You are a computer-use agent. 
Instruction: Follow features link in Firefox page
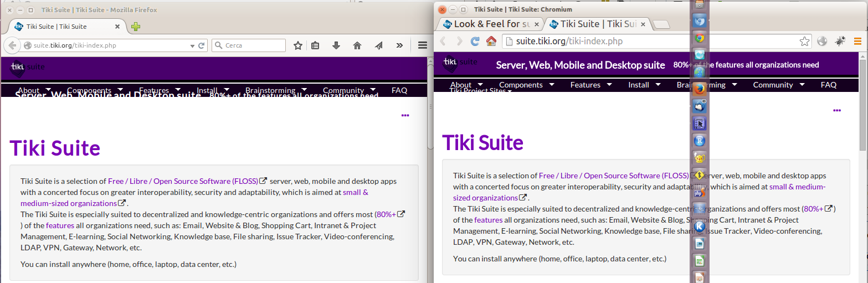[x=60, y=225]
